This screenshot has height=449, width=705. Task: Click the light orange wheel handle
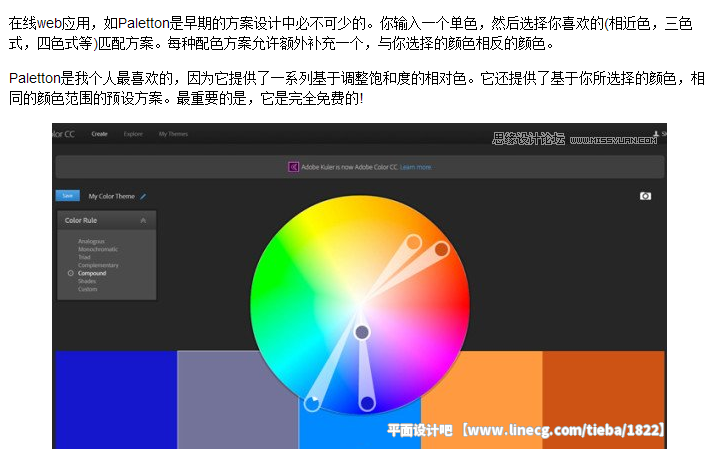tap(413, 243)
